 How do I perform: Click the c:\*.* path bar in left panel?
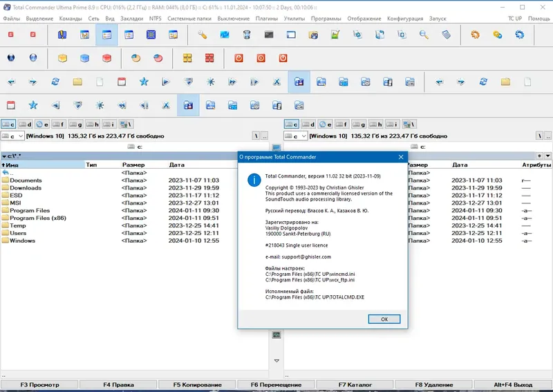(119, 156)
